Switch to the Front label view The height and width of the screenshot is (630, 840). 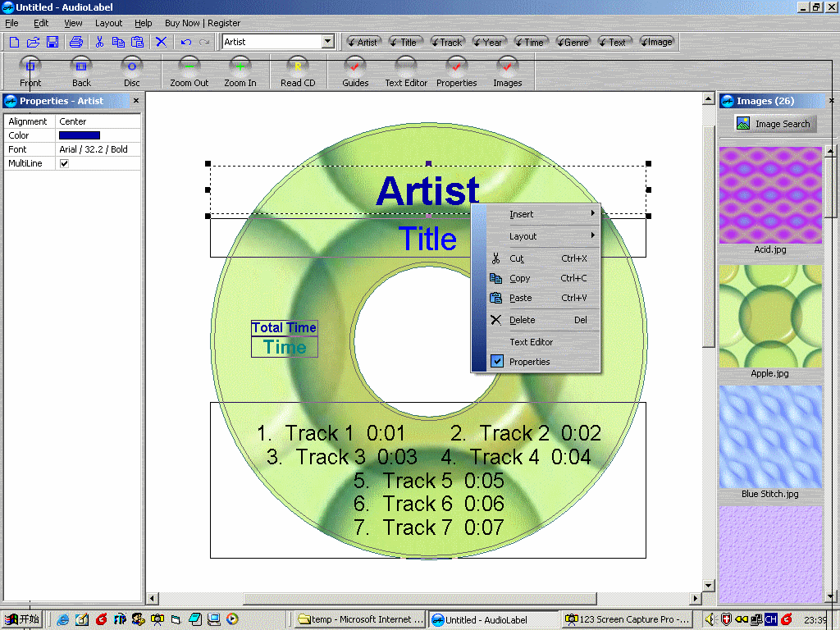coord(30,71)
